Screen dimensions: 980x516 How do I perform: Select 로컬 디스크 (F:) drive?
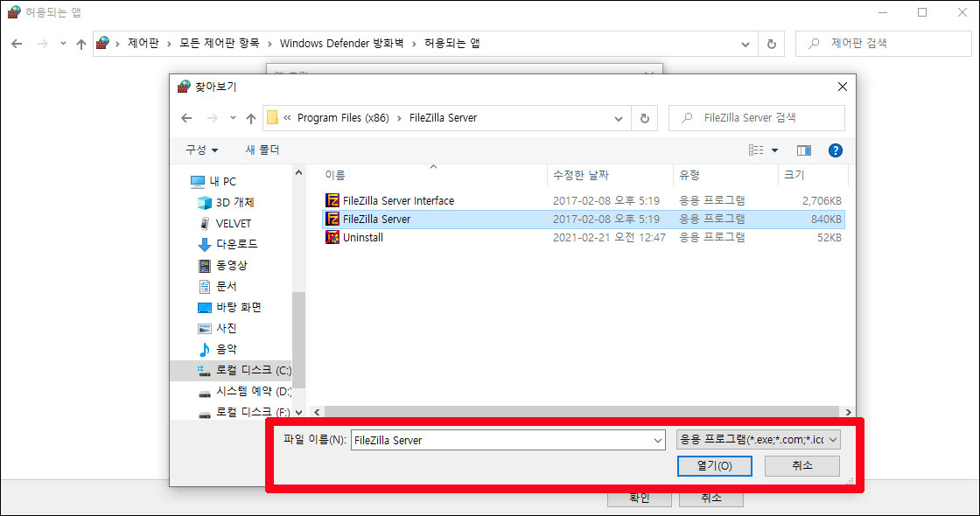244,412
